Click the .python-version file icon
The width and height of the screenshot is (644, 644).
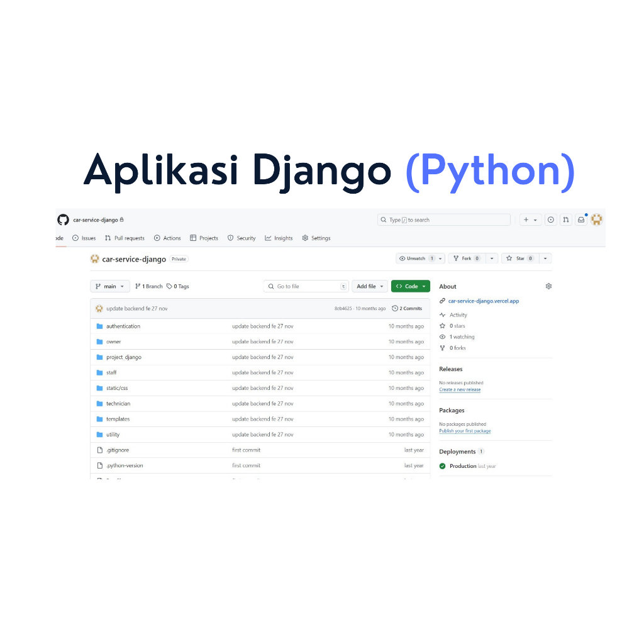coord(99,465)
